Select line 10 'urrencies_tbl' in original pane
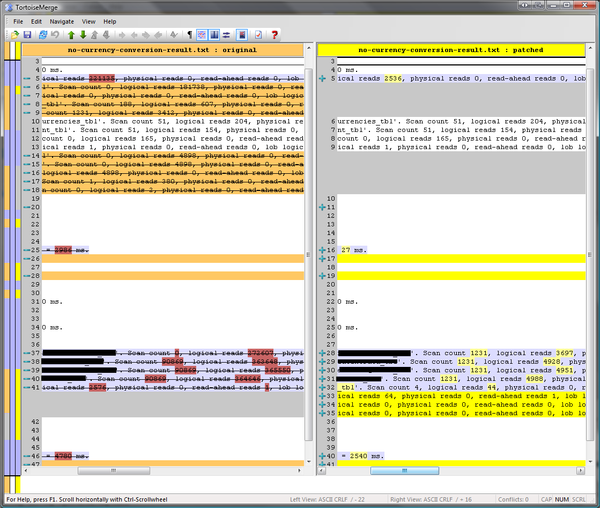 tap(173, 121)
